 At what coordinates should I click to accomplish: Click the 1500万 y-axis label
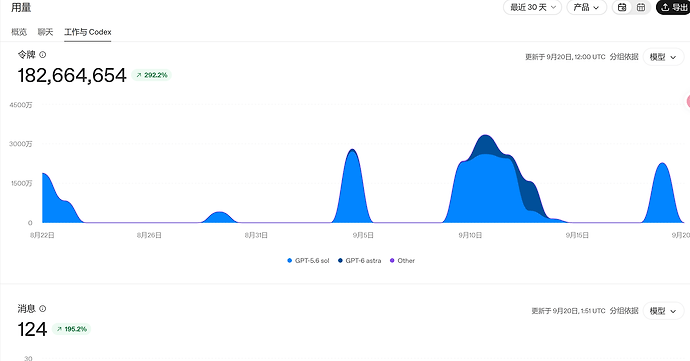[x=22, y=184]
